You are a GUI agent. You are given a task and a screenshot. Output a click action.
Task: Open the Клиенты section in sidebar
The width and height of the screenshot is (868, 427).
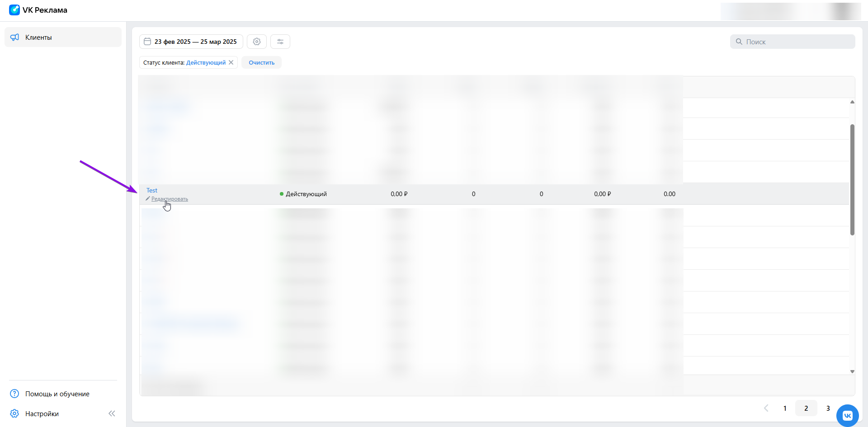[x=63, y=37]
